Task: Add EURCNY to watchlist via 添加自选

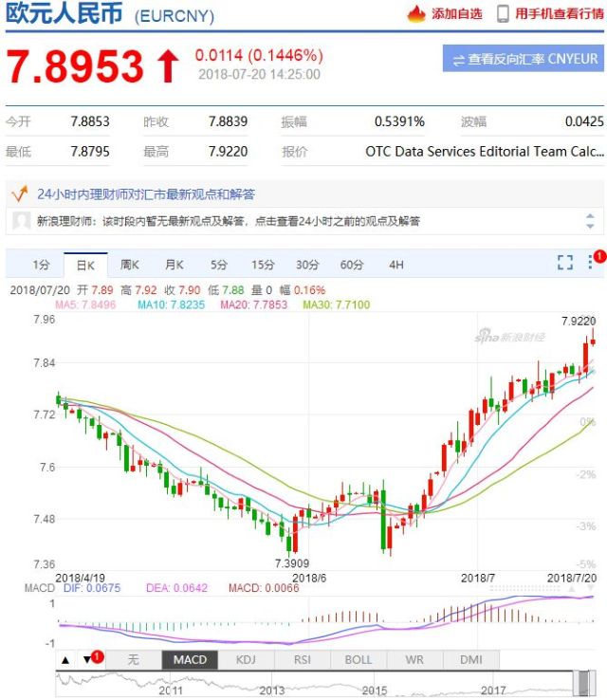Action: [456, 14]
